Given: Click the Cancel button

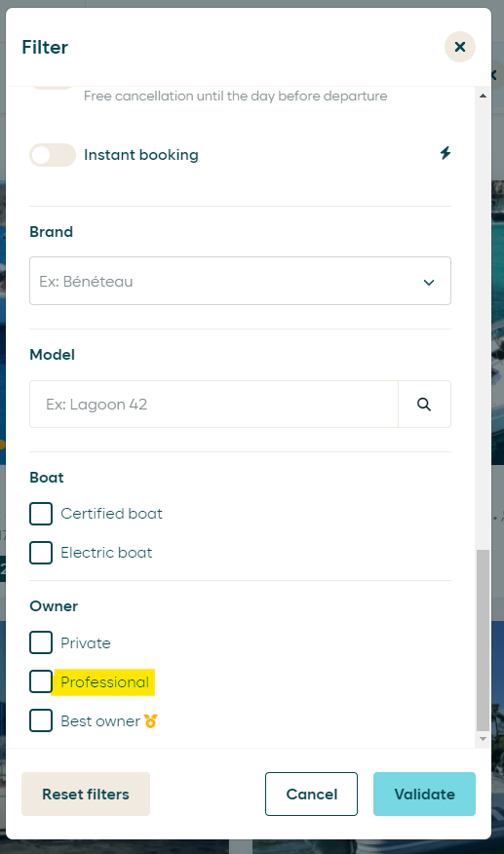Looking at the screenshot, I should 312,795.
